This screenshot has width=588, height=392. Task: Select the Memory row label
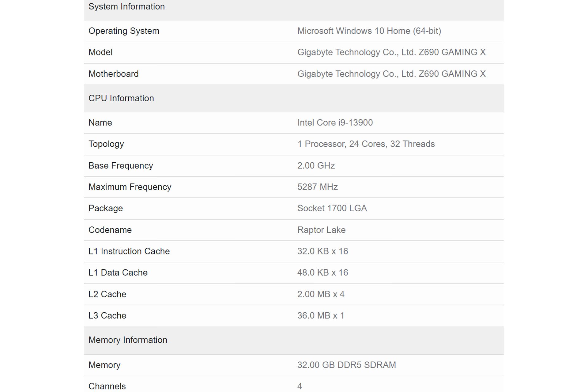click(x=104, y=365)
